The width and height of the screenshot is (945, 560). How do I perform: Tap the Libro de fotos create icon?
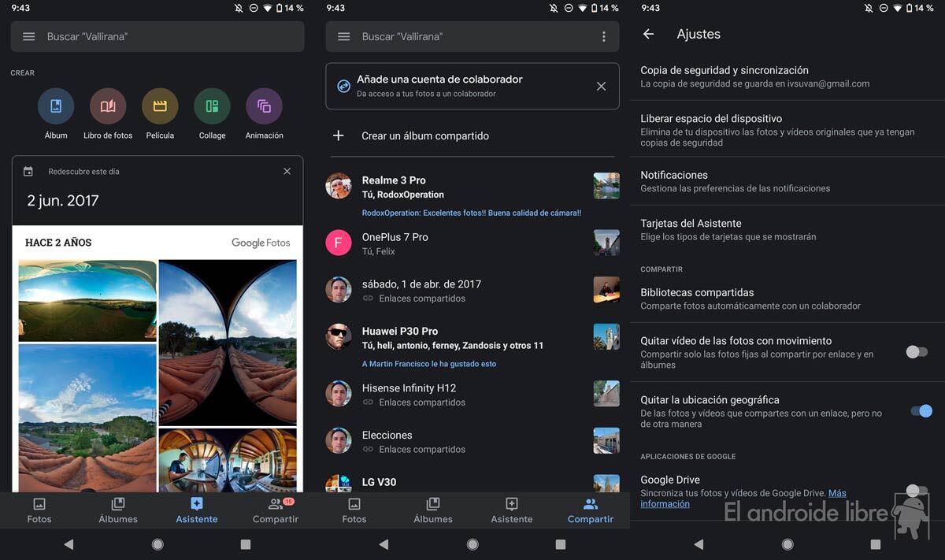[x=108, y=106]
